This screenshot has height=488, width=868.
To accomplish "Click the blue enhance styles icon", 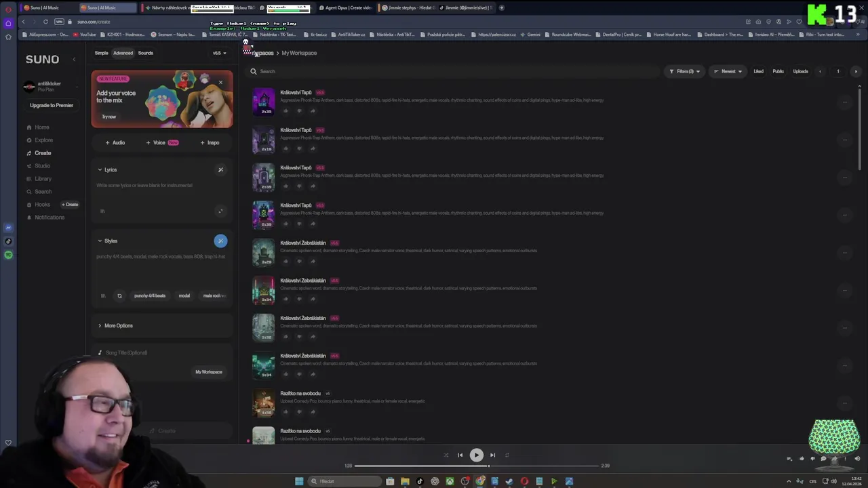I will [x=220, y=241].
